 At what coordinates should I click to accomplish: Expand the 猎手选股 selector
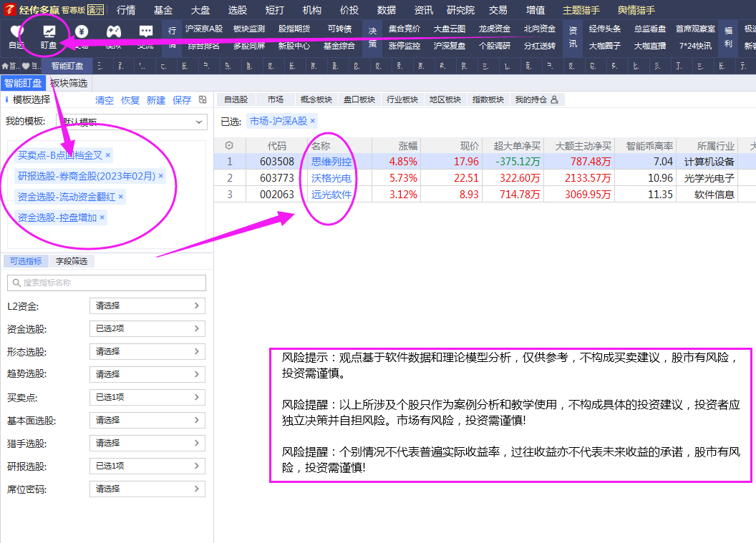[x=147, y=444]
